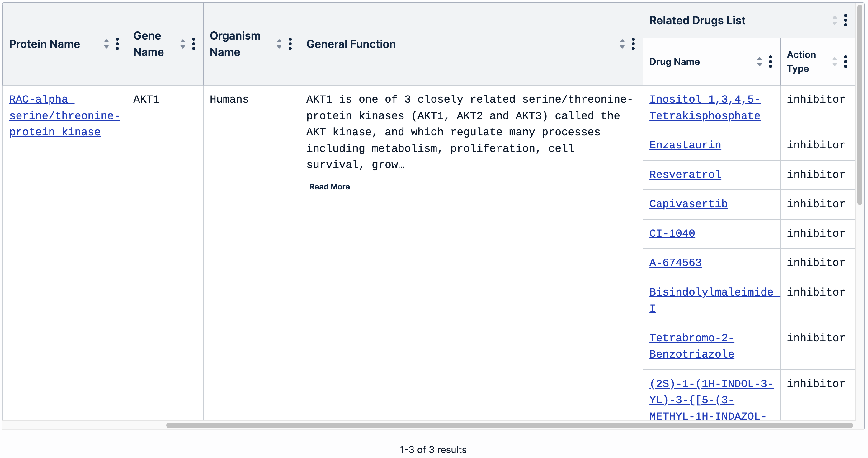Open Drug Name column kebab menu
Image resolution: width=868 pixels, height=458 pixels.
pos(770,62)
